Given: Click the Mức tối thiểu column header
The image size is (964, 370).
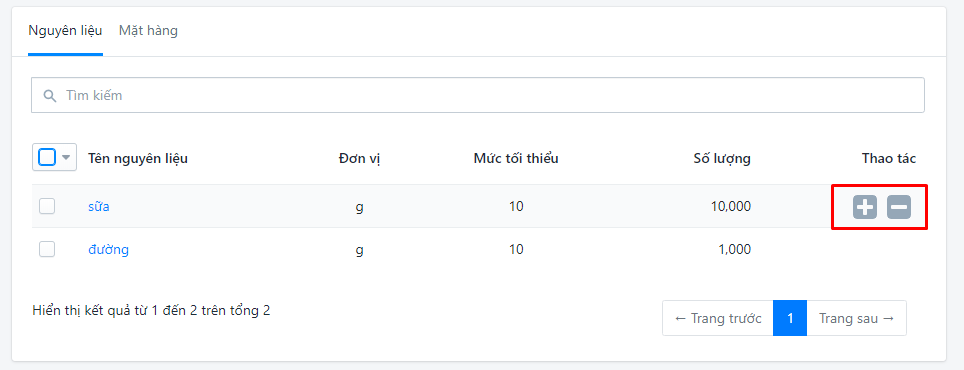Looking at the screenshot, I should 516,159.
